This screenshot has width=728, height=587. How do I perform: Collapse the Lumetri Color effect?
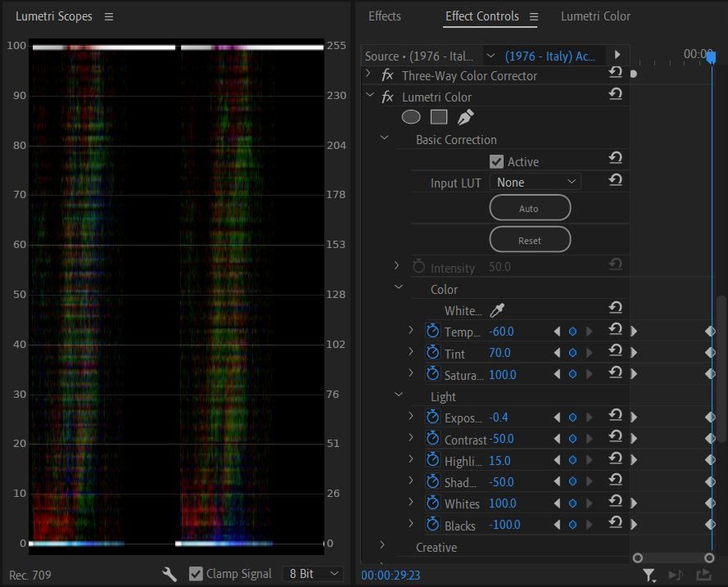click(370, 95)
